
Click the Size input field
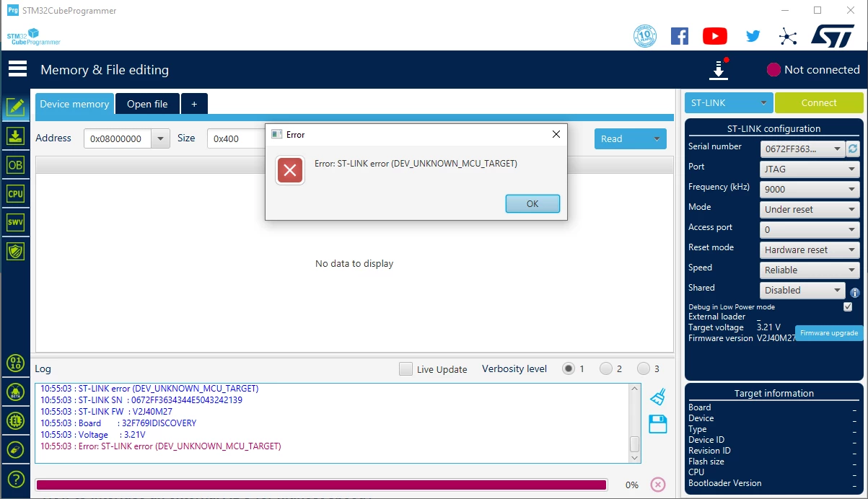(x=236, y=138)
